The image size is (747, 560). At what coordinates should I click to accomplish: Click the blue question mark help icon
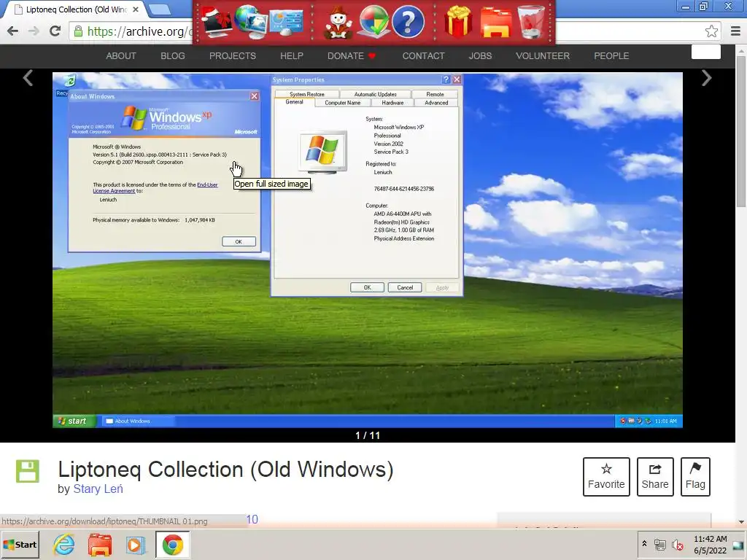408,22
